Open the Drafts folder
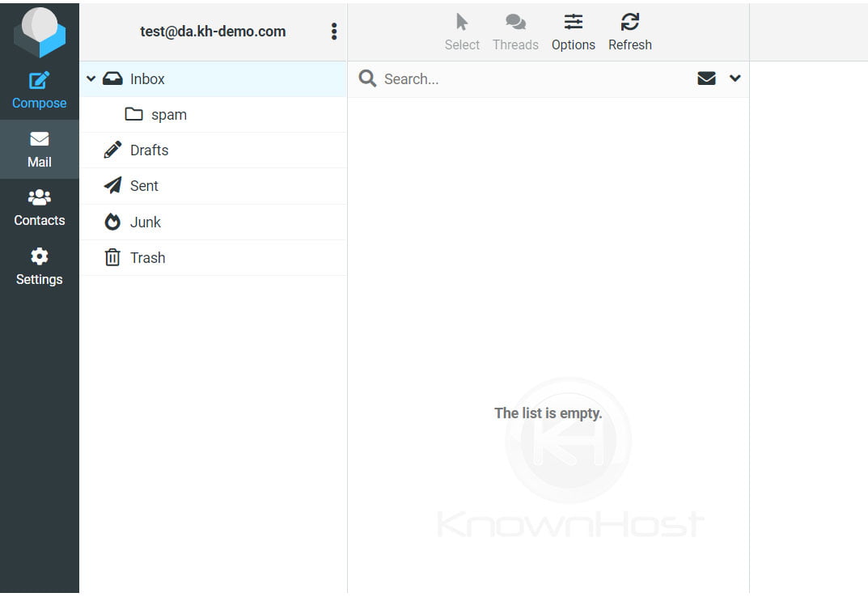Image resolution: width=868 pixels, height=597 pixels. [x=149, y=150]
